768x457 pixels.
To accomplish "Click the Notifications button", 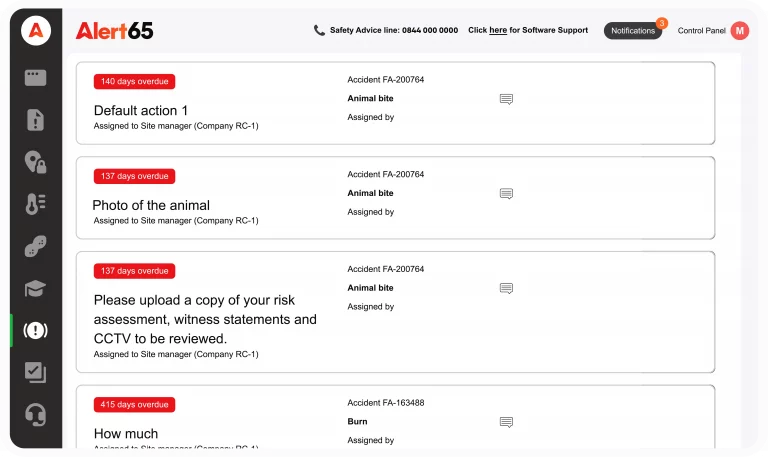I will click(633, 31).
